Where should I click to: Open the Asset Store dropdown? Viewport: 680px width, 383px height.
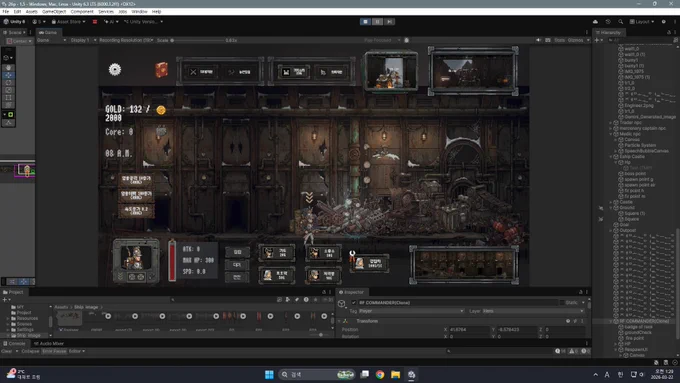[69, 22]
